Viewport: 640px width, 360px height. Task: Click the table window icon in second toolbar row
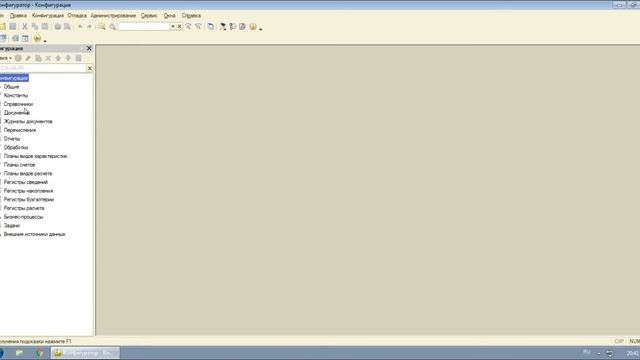(x=25, y=38)
